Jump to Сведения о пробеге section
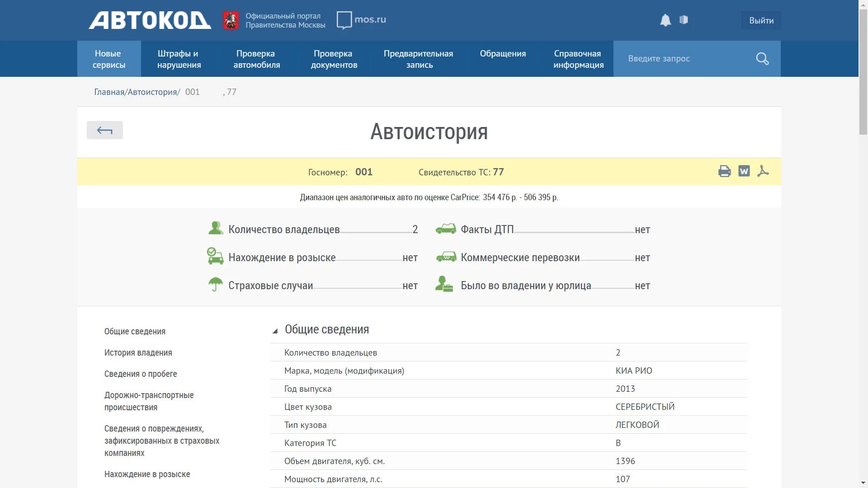Image resolution: width=868 pixels, height=488 pixels. pyautogui.click(x=140, y=374)
